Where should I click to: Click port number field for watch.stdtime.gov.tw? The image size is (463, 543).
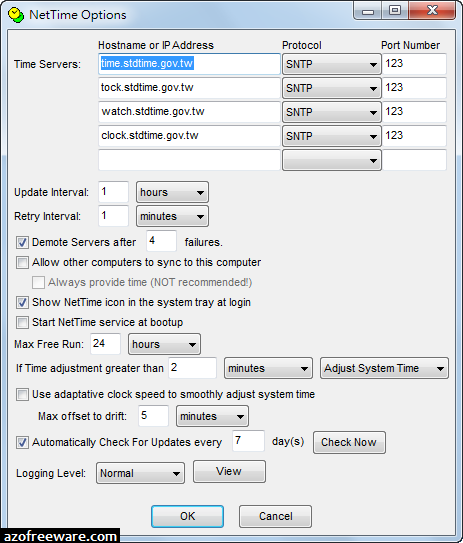[414, 112]
